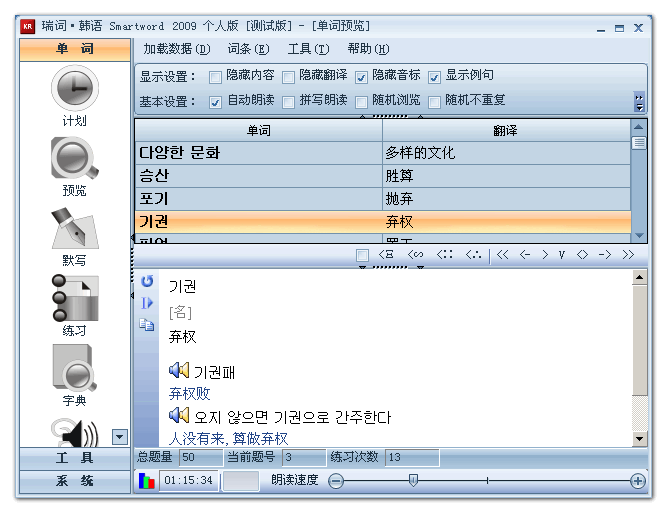The width and height of the screenshot is (667, 513).
Task: Open 词条(E) menu
Action: (x=248, y=49)
